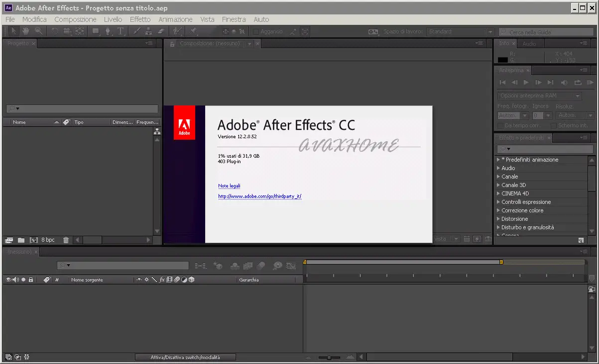Open the Composition Mini-Flowchart in timeline

[201, 266]
